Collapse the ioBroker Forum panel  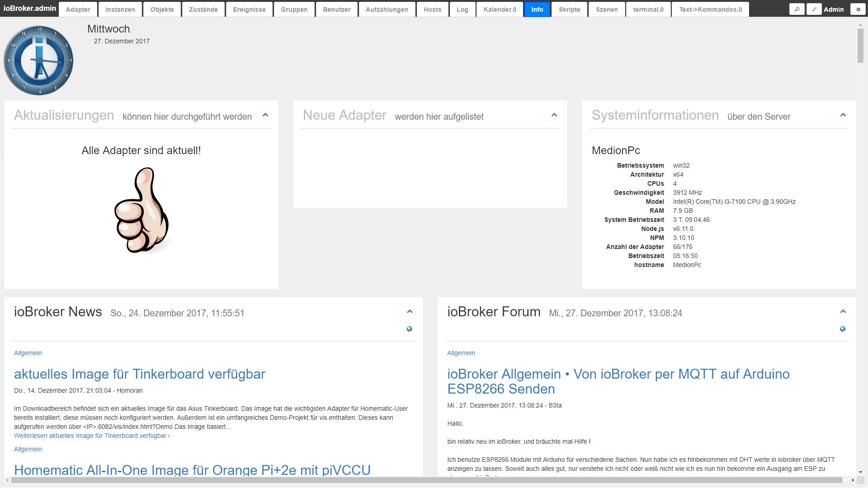(x=843, y=312)
